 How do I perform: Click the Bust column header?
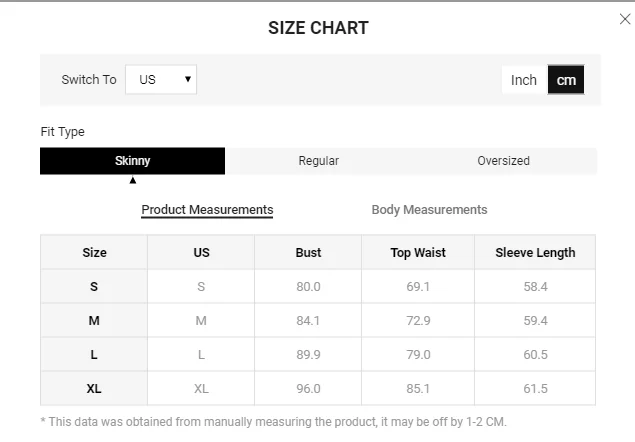point(308,253)
